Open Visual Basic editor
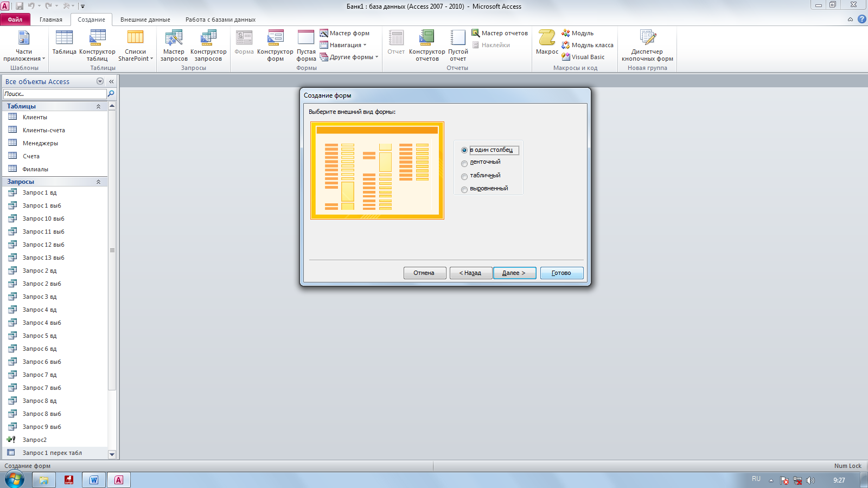 pos(583,57)
